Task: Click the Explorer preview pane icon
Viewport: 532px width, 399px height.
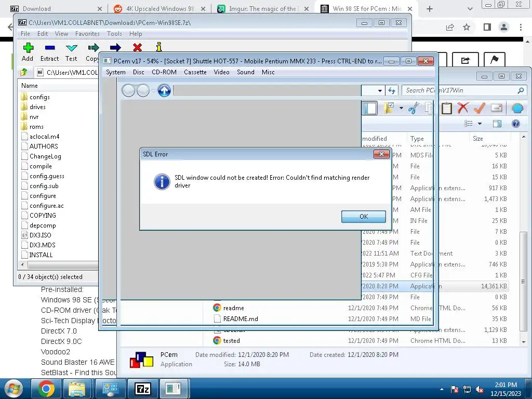Action: (x=497, y=124)
